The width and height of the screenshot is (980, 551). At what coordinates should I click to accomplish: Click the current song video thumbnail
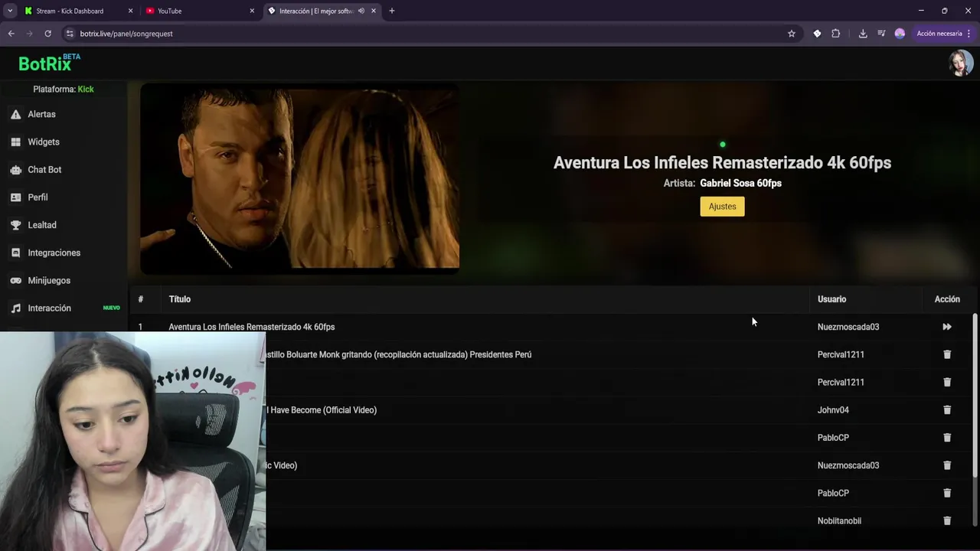pos(299,178)
